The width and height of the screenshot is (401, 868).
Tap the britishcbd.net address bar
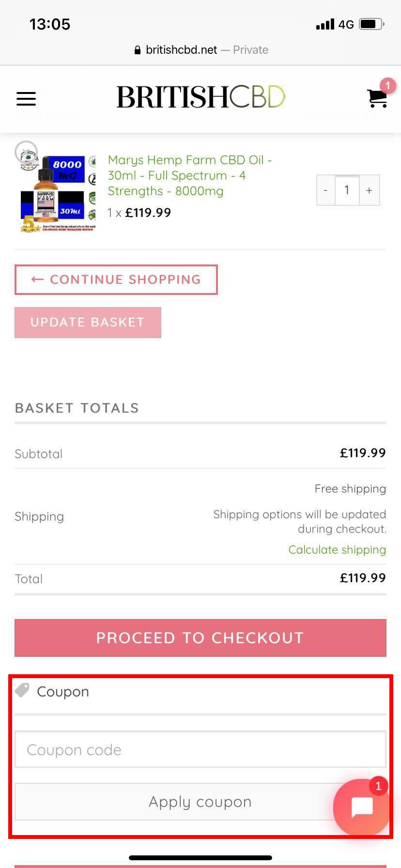point(200,49)
